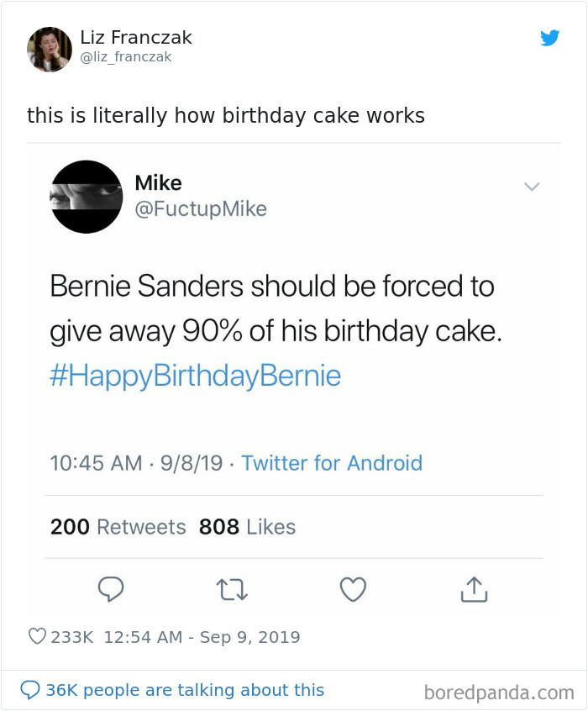
Task: Click Liz Franczak's profile picture
Action: click(x=49, y=49)
